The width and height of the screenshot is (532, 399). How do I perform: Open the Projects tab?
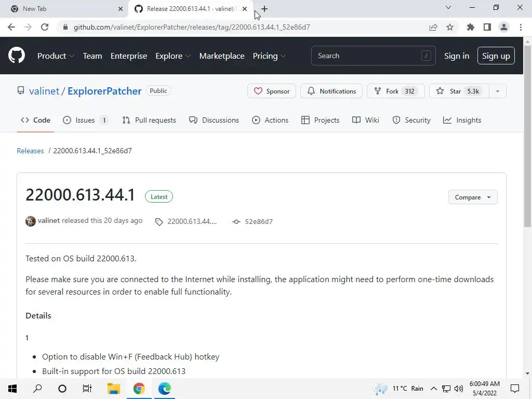(x=320, y=120)
